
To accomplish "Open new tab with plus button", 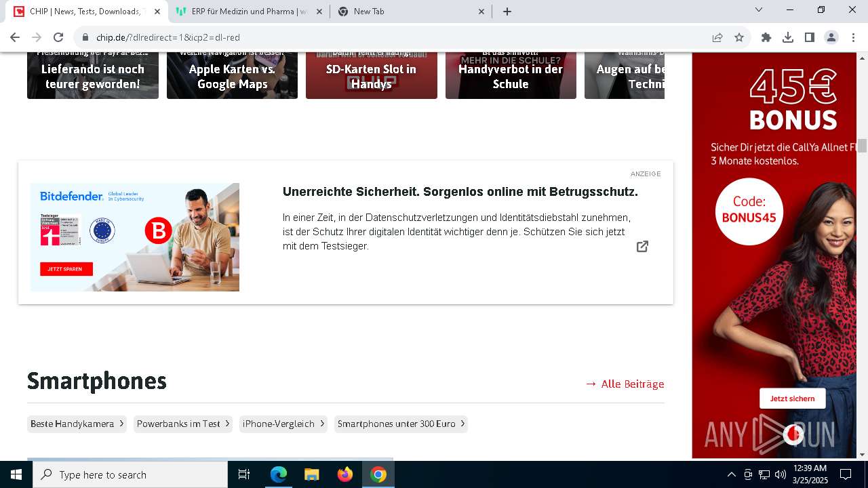I will tap(507, 12).
